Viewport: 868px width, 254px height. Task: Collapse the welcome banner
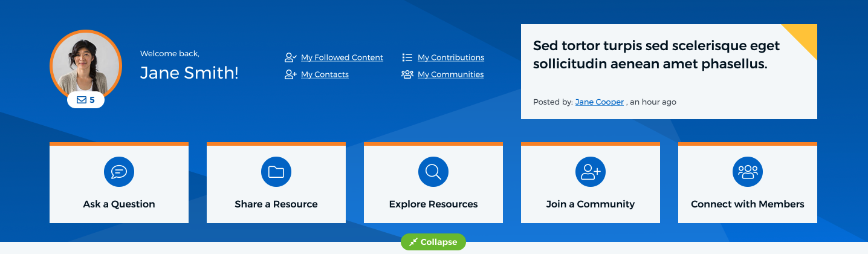coord(433,242)
